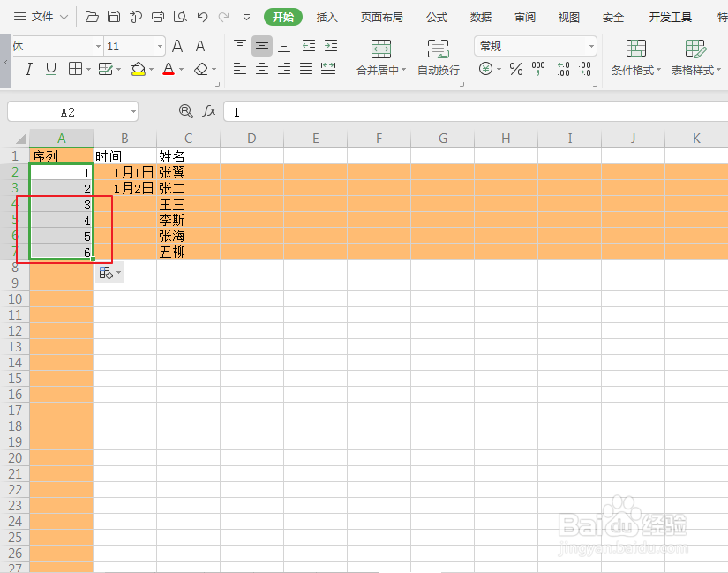Switch to the 页面布局 tab
728x573 pixels.
point(381,18)
